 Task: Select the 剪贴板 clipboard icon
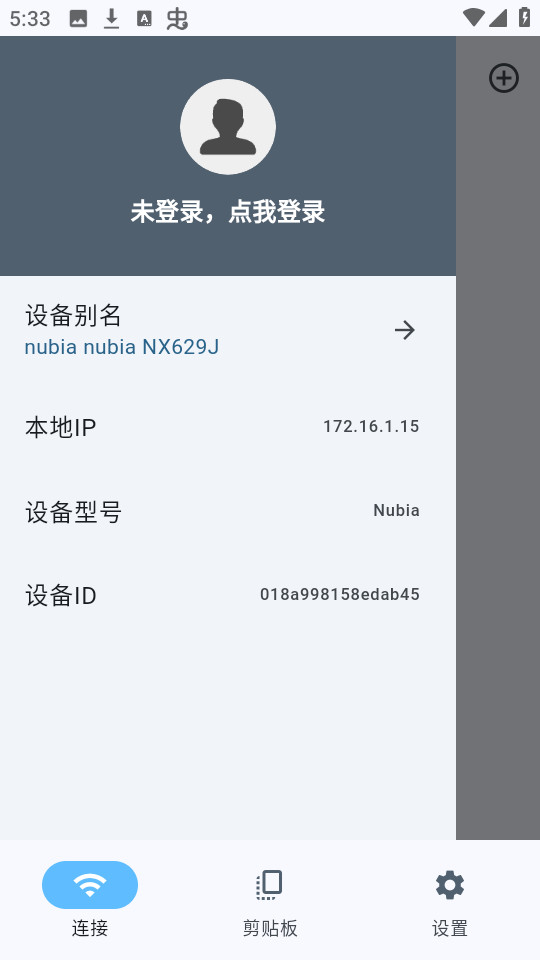point(269,885)
